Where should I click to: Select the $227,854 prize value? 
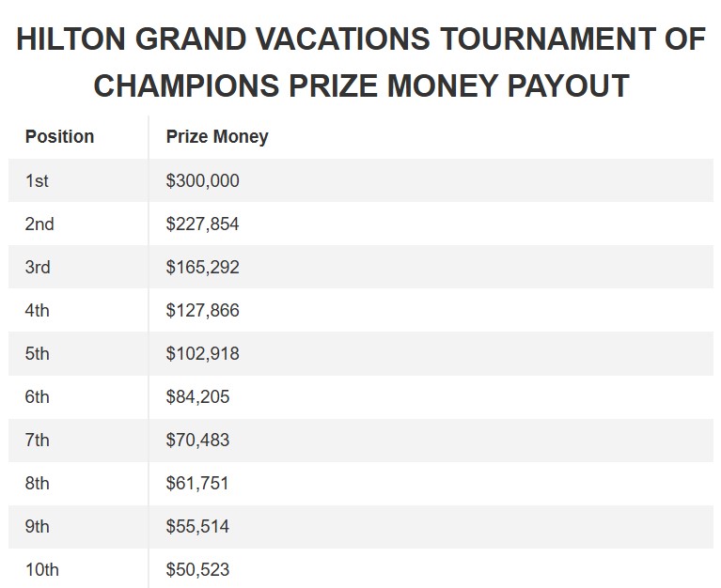[202, 224]
